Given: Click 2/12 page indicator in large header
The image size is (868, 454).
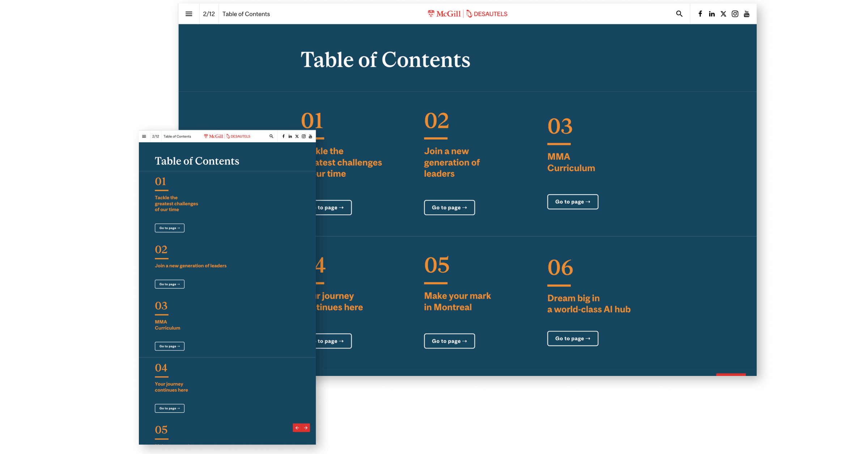Looking at the screenshot, I should click(209, 14).
